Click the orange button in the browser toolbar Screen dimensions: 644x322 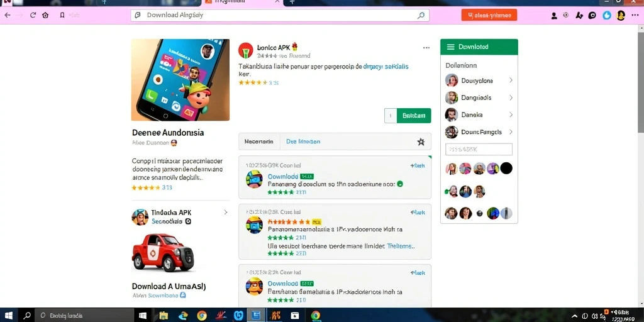[489, 16]
